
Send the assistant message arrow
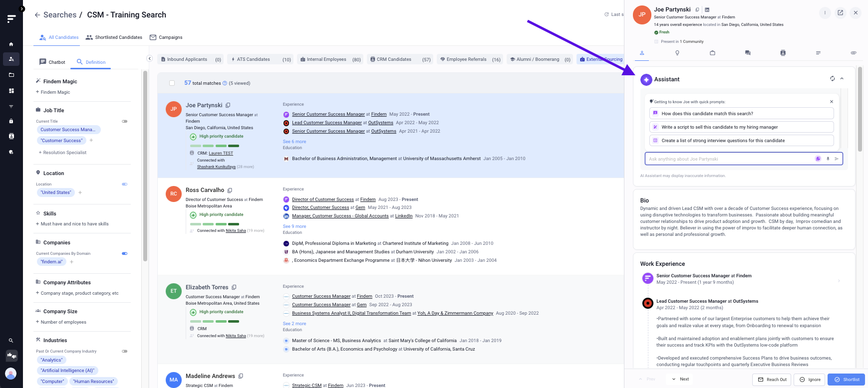tap(837, 159)
